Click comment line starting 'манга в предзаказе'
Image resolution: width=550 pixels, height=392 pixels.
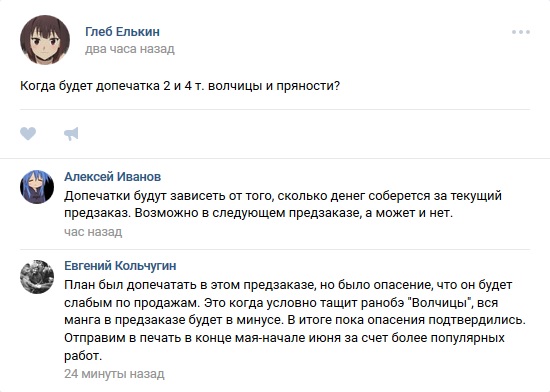pos(295,320)
